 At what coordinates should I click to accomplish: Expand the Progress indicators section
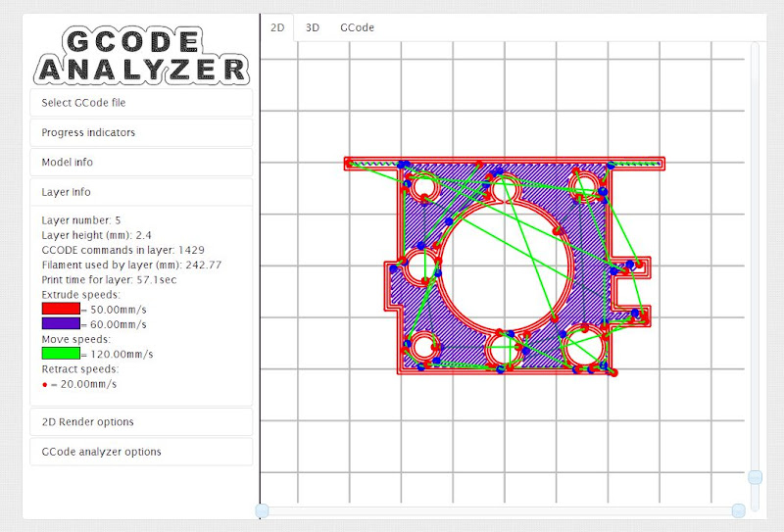[141, 132]
